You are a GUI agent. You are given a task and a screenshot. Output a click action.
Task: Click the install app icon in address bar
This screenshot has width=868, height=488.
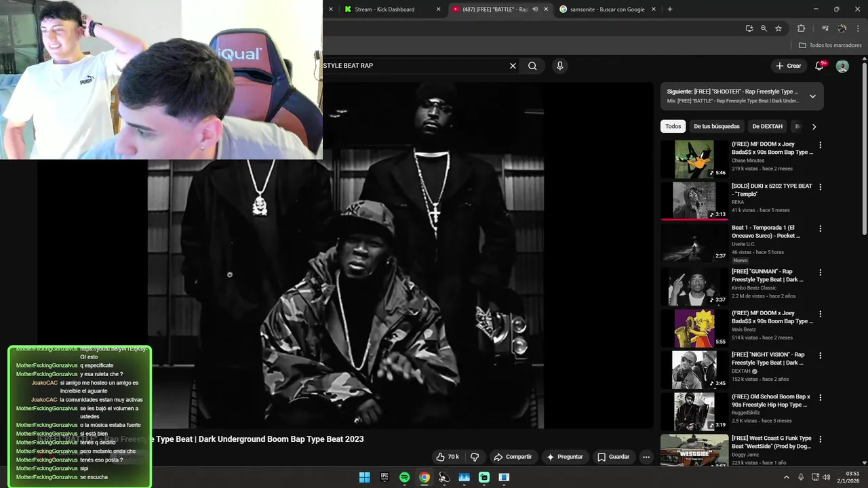tap(749, 28)
